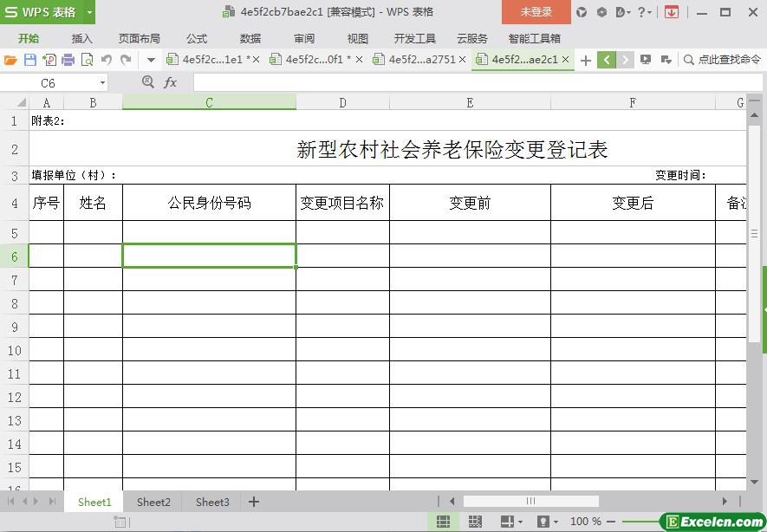Click the Open folder icon in toolbar

coord(10,60)
